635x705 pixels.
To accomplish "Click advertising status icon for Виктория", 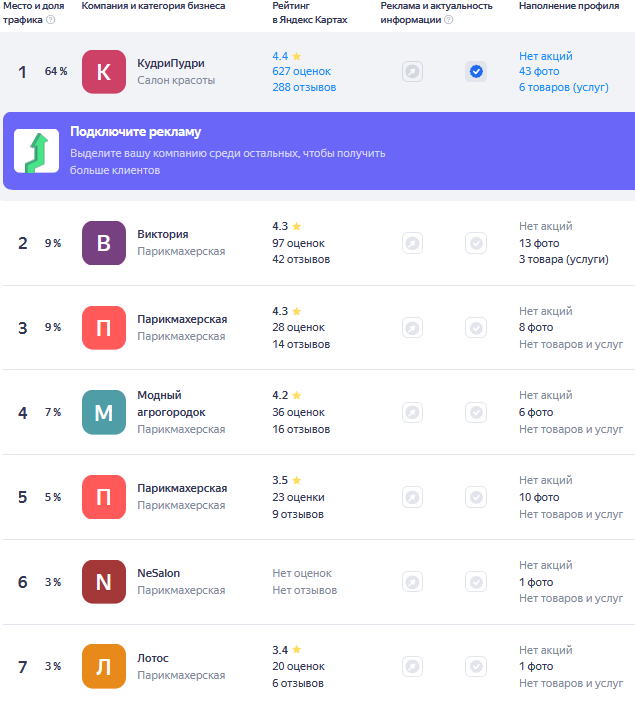I will pyautogui.click(x=412, y=243).
